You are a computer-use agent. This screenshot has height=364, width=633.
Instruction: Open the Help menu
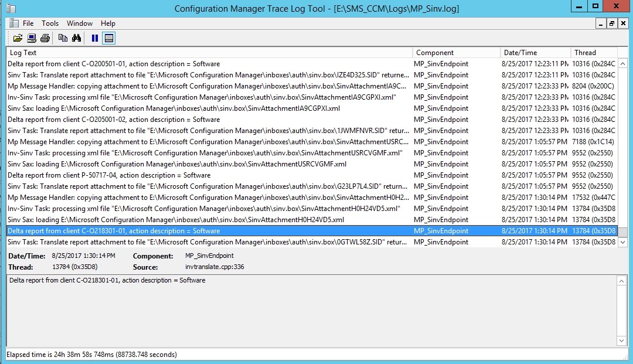[x=108, y=23]
